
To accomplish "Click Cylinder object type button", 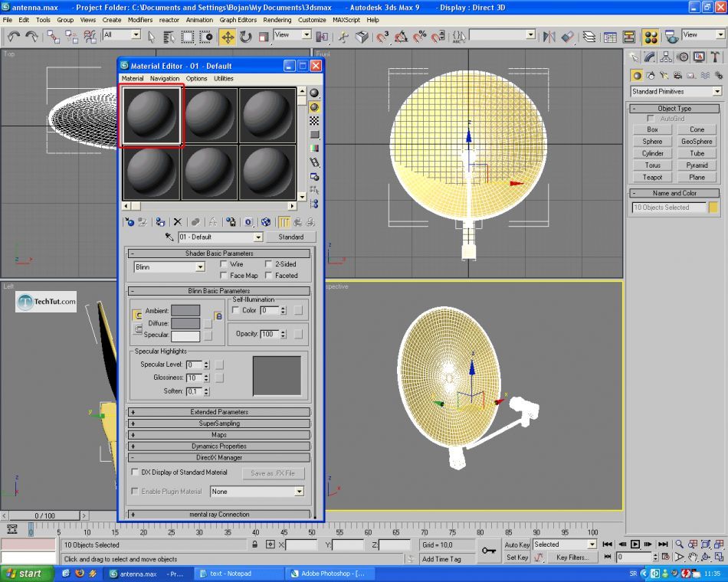I will click(x=652, y=153).
